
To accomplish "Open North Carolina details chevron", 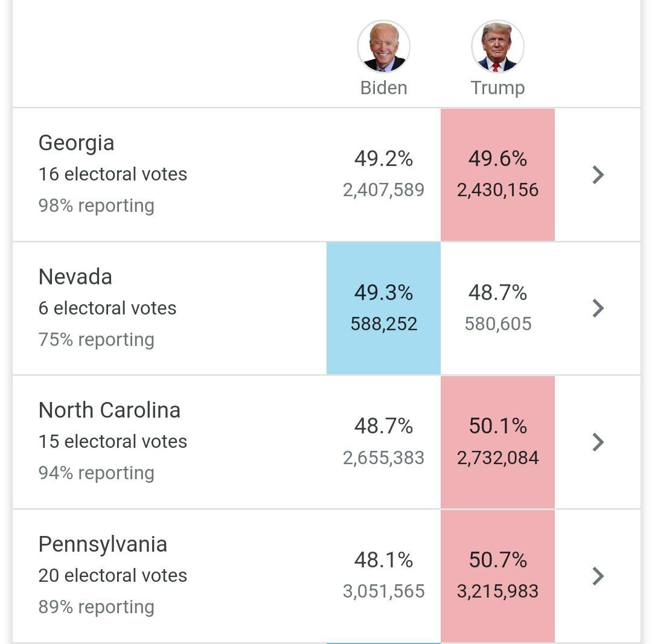I will [598, 442].
